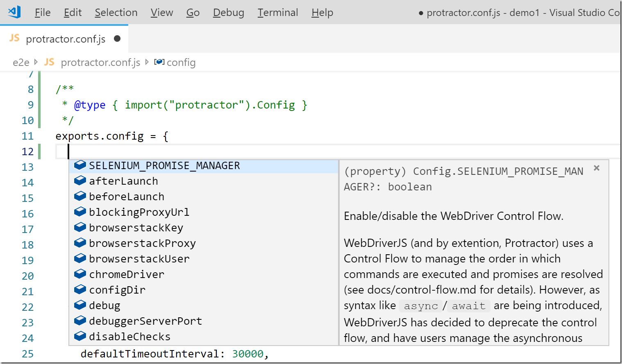Open the Edit menu
622x364 pixels.
tap(73, 13)
